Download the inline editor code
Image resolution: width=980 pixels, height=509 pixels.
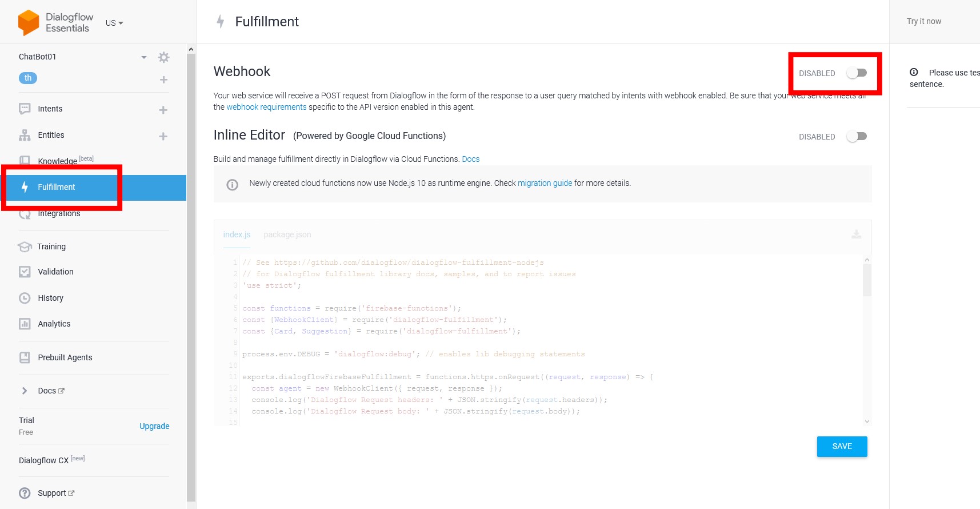coord(856,234)
